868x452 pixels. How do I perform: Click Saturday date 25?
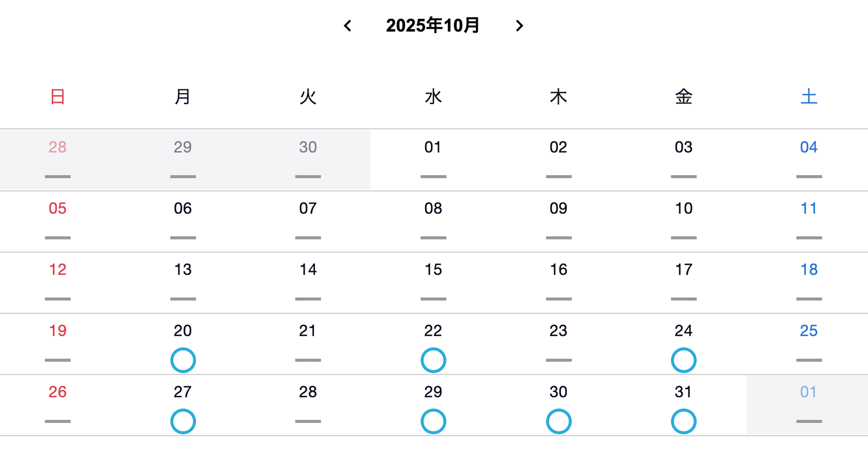pyautogui.click(x=809, y=331)
